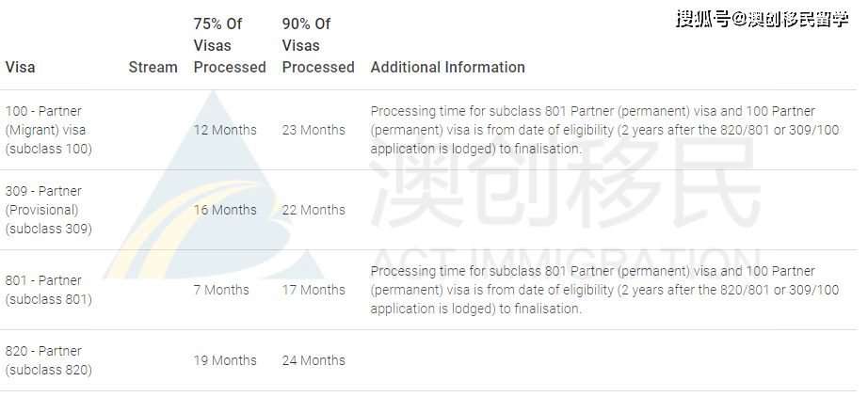
Task: Click the 16 Months cell for subclass 309
Action: (x=225, y=210)
